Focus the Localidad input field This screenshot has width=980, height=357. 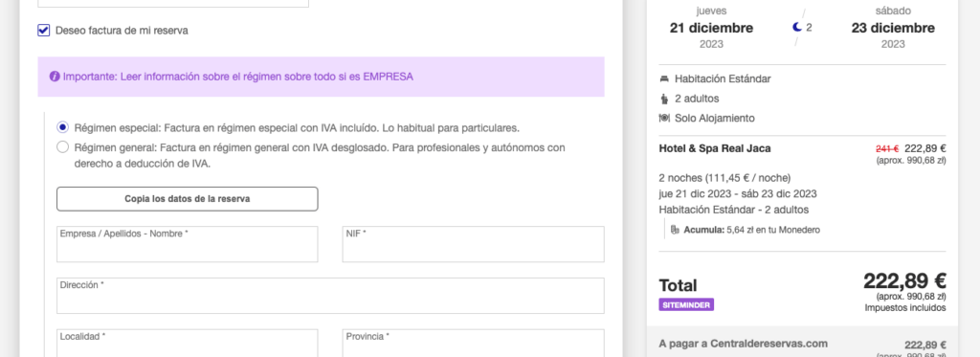pyautogui.click(x=188, y=344)
